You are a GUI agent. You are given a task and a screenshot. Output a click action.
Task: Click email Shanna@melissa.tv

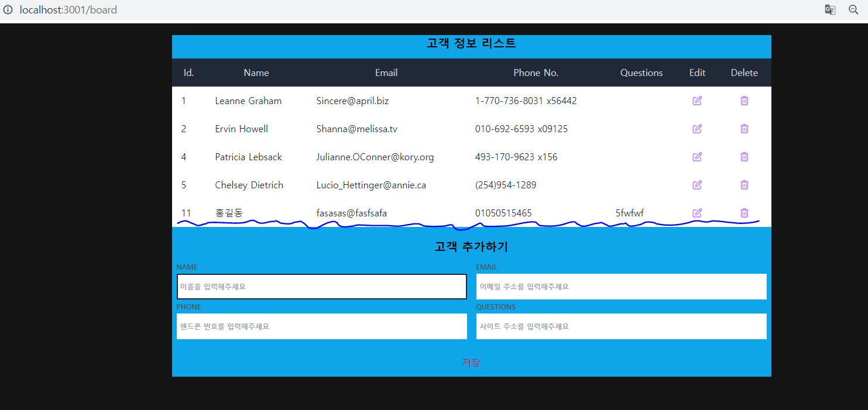pyautogui.click(x=356, y=129)
